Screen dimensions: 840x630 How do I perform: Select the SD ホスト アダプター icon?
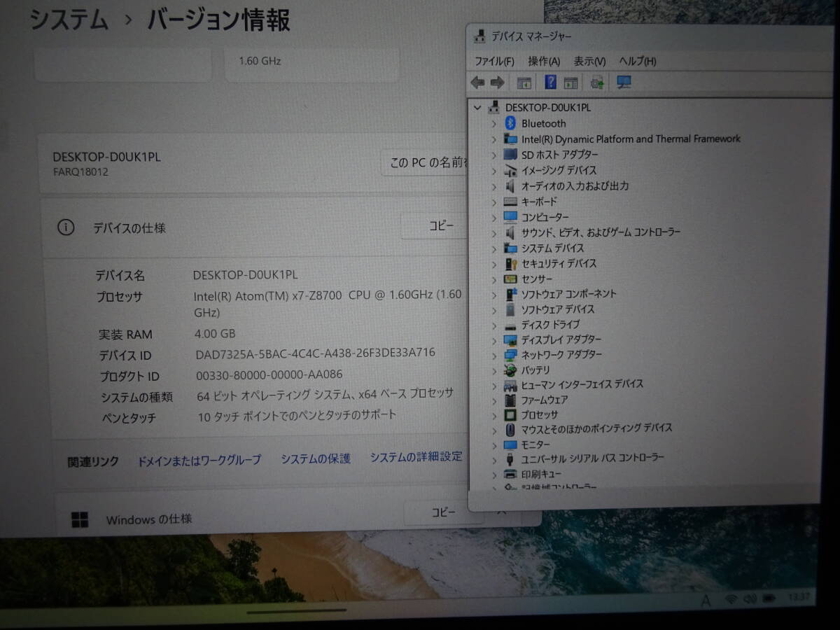510,155
